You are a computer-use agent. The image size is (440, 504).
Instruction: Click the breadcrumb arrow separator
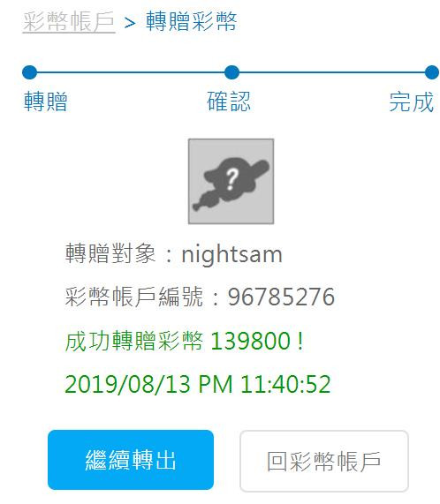point(130,22)
